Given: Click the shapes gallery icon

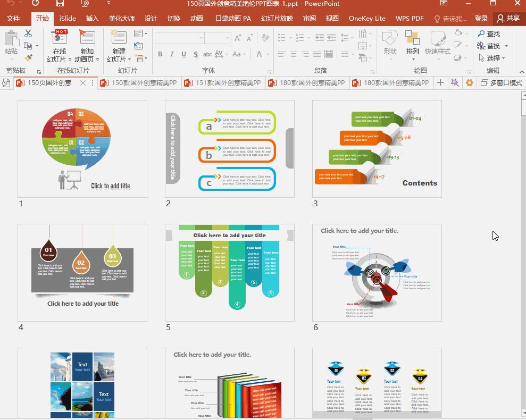Looking at the screenshot, I should [x=390, y=38].
